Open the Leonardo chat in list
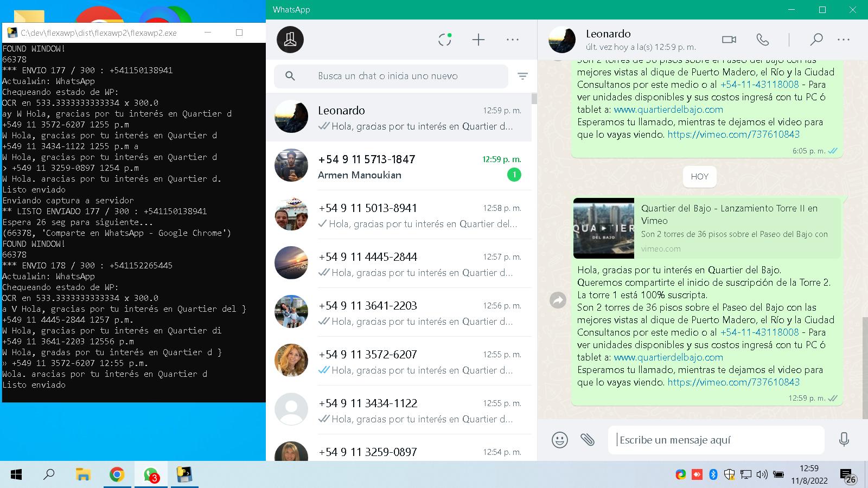 [x=399, y=117]
